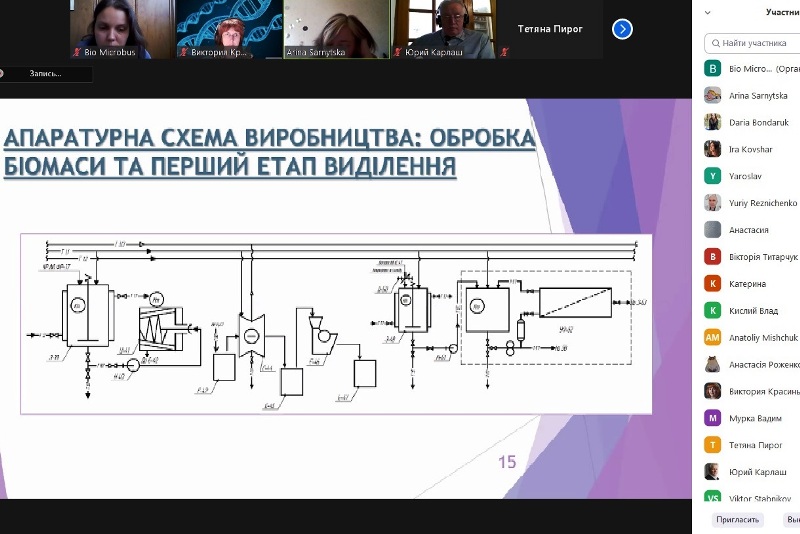Viewport: 800px width, 534px height.
Task: Select participant name 'Yaroslav'
Action: pos(745,176)
